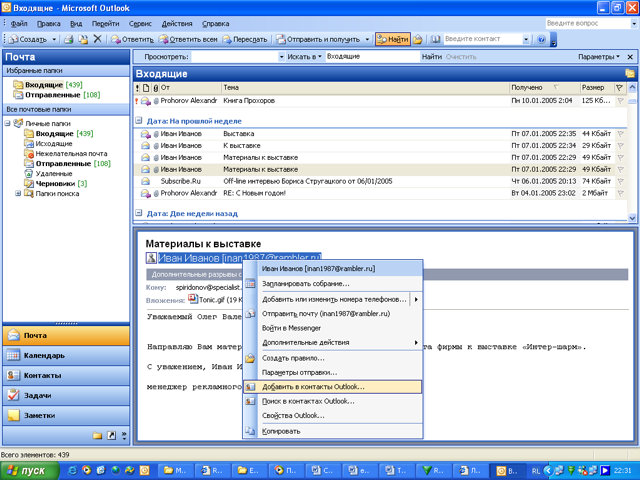The width and height of the screenshot is (640, 480).
Task: Select 'Удаленные' folder in tree
Action: 54,173
